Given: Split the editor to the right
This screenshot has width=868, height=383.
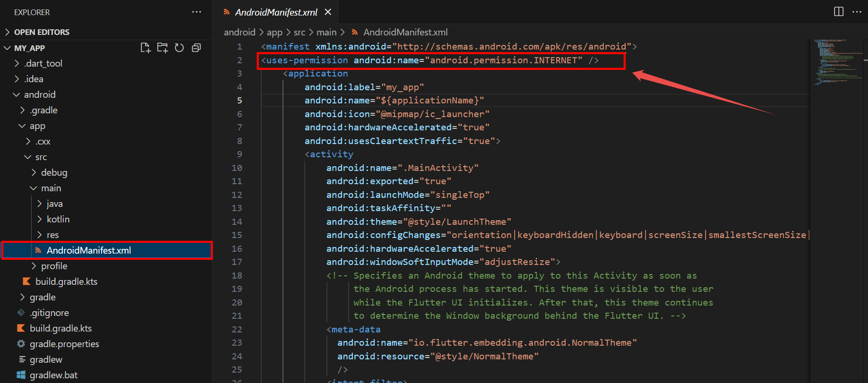Looking at the screenshot, I should coord(839,12).
